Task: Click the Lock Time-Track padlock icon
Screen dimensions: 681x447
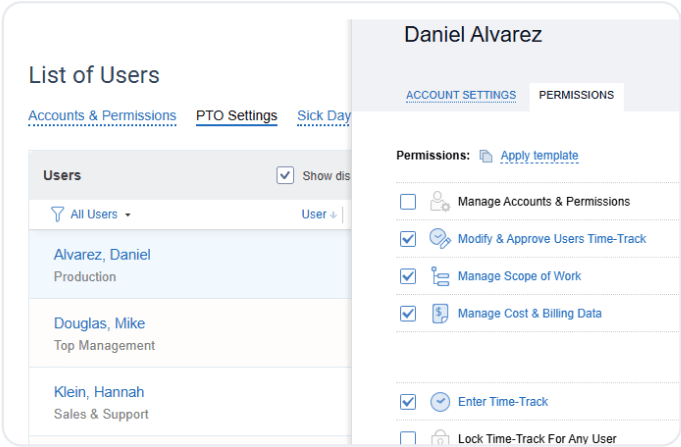Action: 439,438
